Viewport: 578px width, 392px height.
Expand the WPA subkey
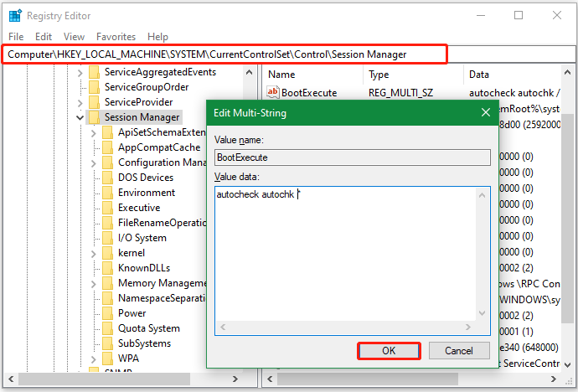click(x=93, y=359)
